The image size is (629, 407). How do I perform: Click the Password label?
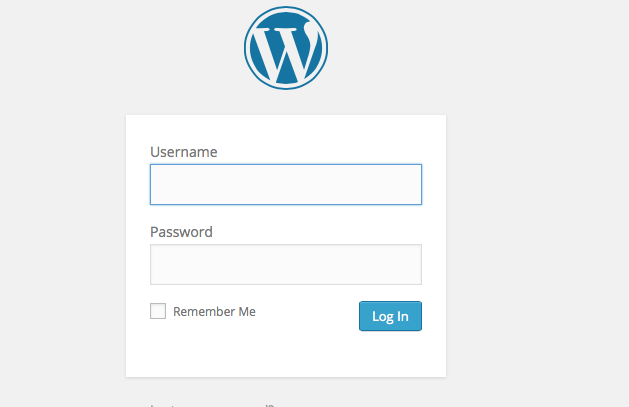coord(181,232)
